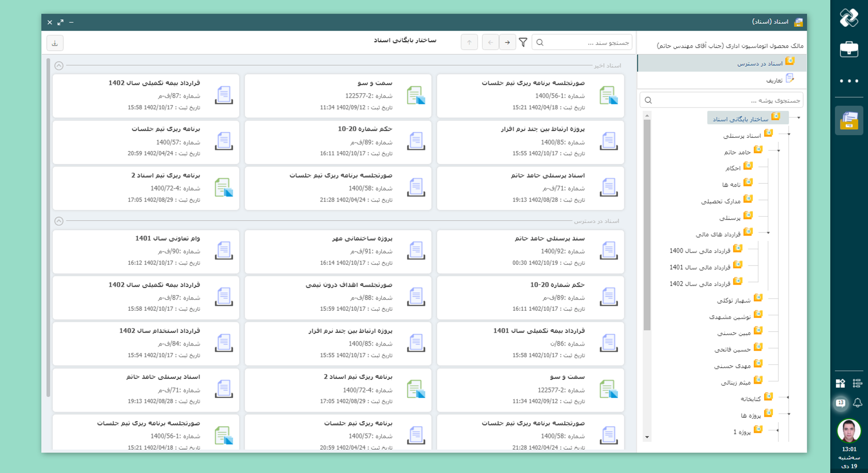Image resolution: width=868 pixels, height=473 pixels.
Task: Collapse the اسناد در دسترس document section
Action: (59, 221)
